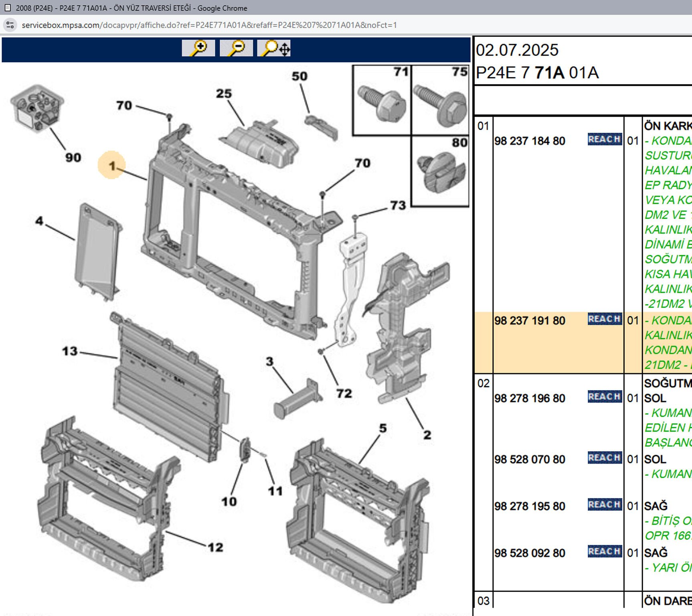The height and width of the screenshot is (616, 692).
Task: Select part number 98 237 184 80
Action: 530,141
